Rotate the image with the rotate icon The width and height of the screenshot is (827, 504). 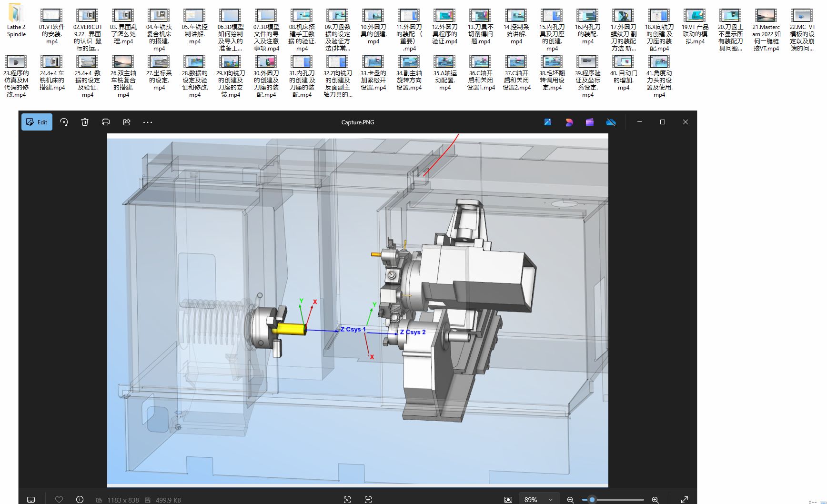point(64,122)
